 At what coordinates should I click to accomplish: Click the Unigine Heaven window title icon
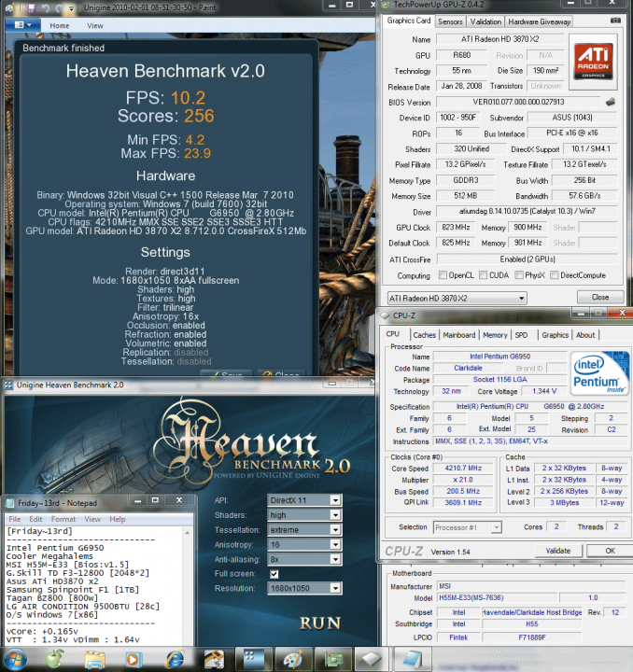8,385
